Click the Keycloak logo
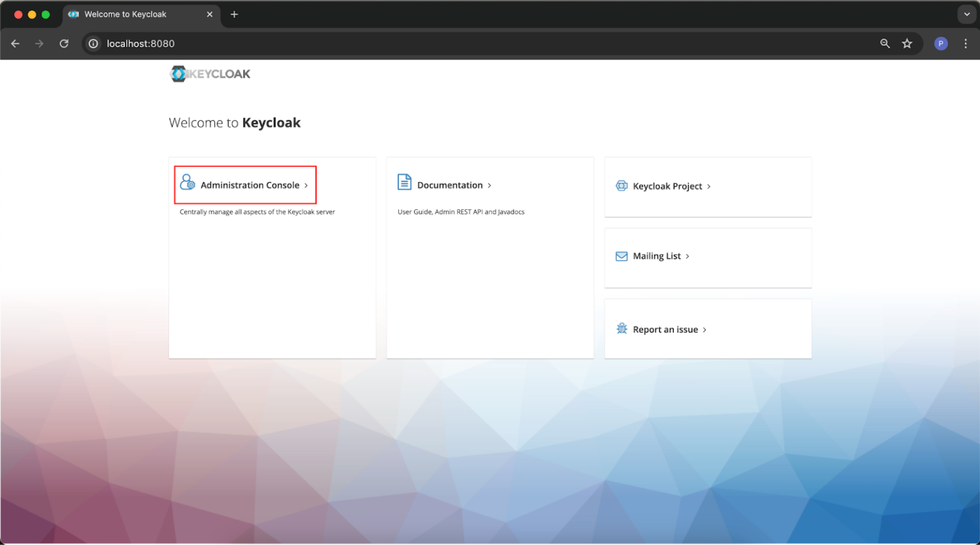This screenshot has width=980, height=545. pos(209,73)
